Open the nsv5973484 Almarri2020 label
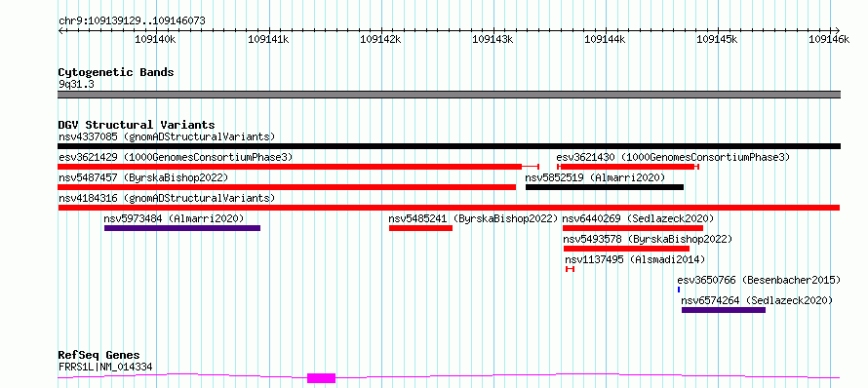This screenshot has height=388, width=868. coord(174,218)
